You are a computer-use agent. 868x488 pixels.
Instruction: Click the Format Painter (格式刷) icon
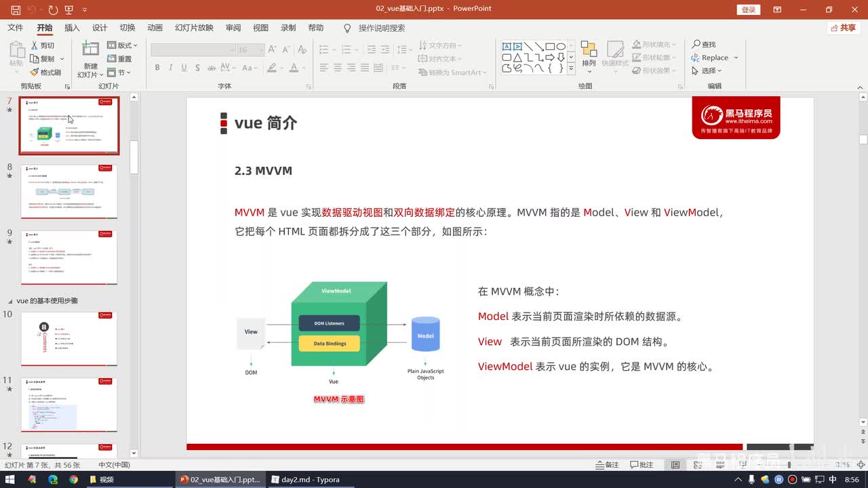click(35, 73)
